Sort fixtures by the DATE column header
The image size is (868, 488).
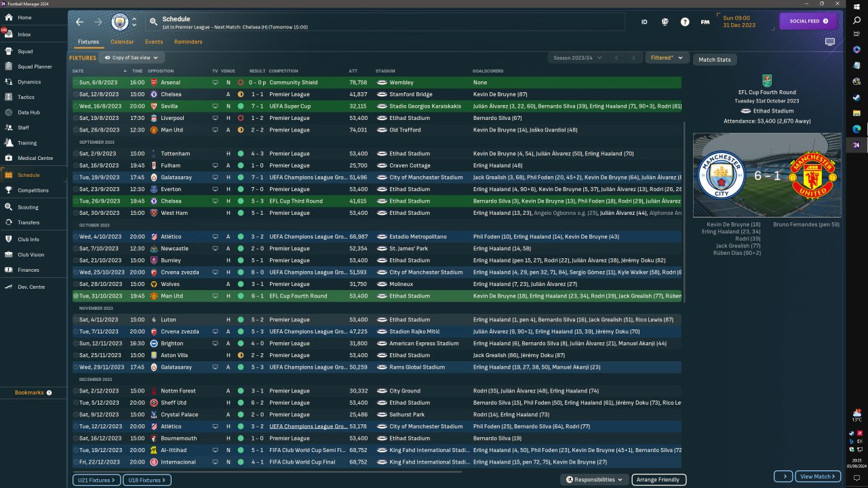tap(78, 71)
